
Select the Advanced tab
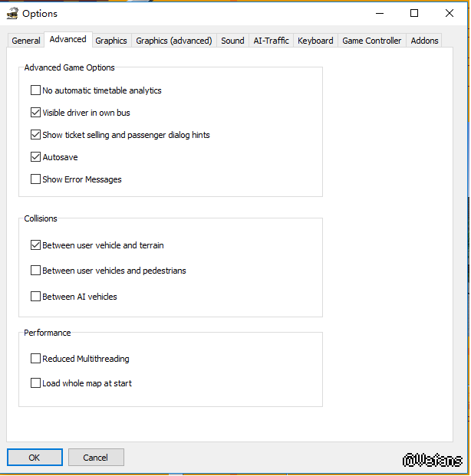pos(68,39)
